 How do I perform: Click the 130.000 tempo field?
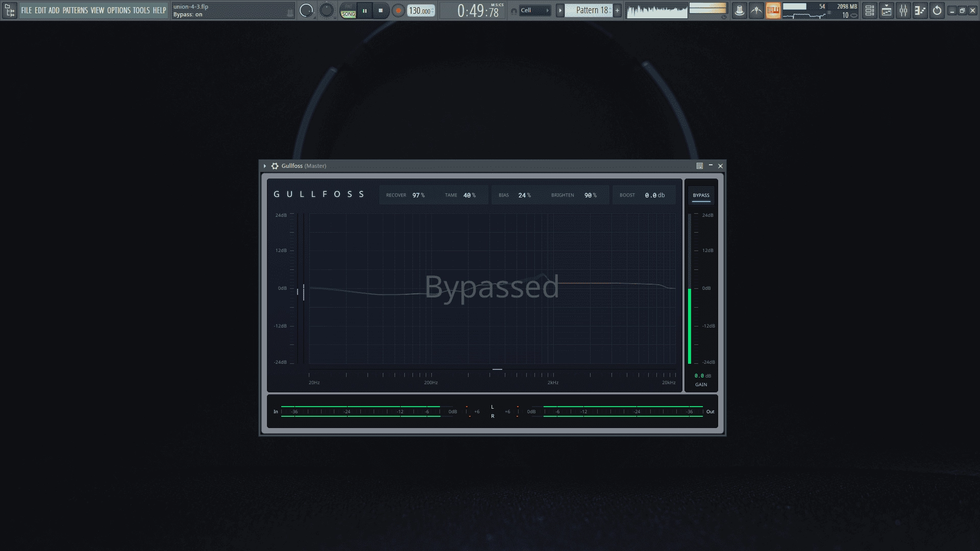click(x=421, y=11)
